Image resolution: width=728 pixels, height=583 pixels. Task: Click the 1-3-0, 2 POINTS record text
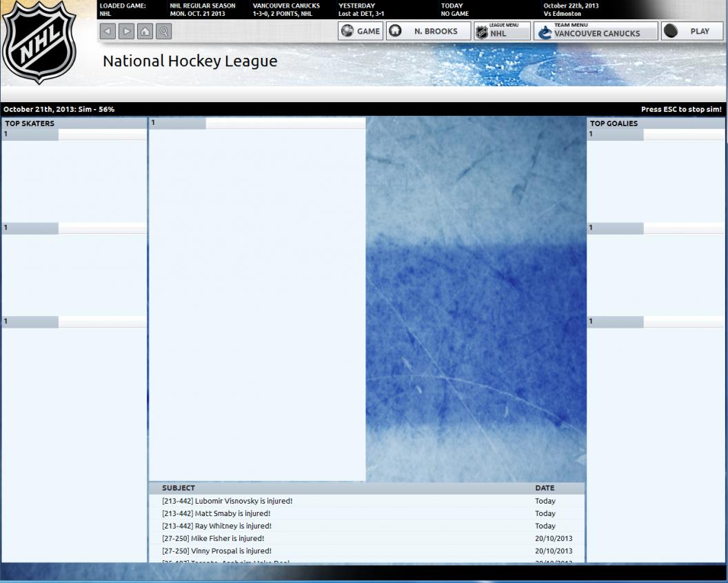pos(282,14)
